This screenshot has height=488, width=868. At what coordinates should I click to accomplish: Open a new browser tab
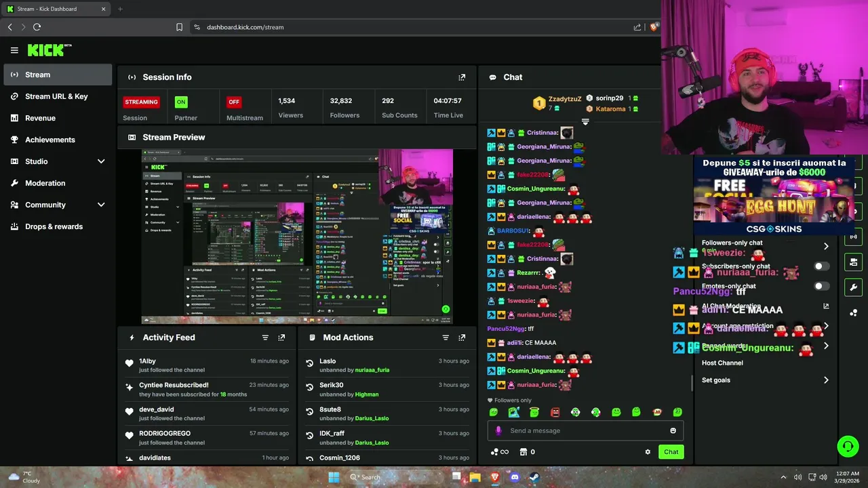120,9
